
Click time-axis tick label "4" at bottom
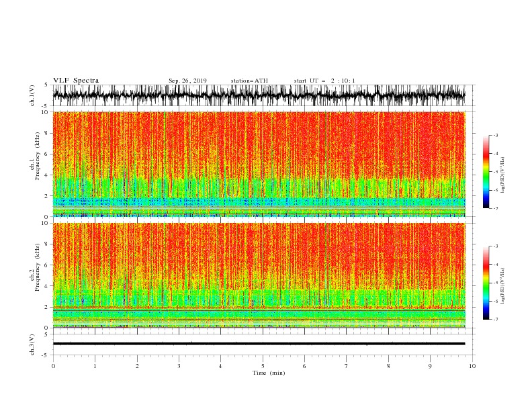click(x=220, y=366)
